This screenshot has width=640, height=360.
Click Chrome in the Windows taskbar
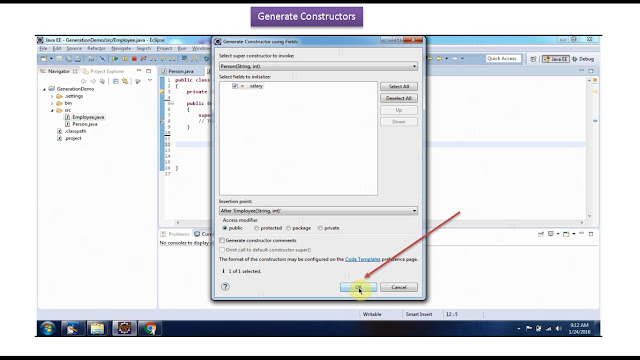pos(150,328)
